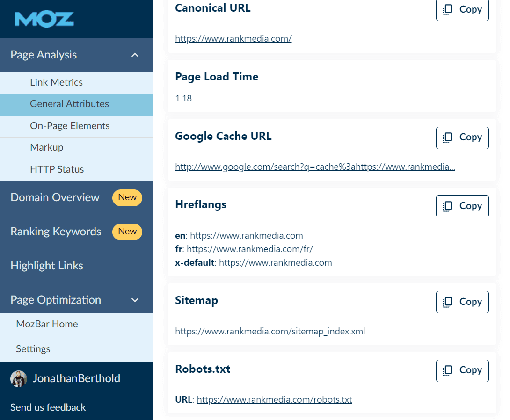View HTTP Status page
This screenshot has height=420, width=510.
click(x=57, y=169)
